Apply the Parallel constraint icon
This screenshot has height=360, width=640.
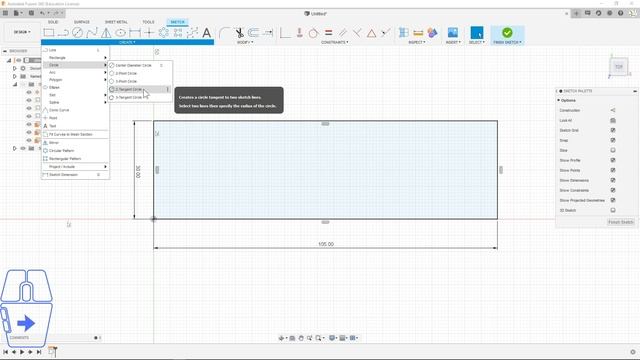pos(343,33)
